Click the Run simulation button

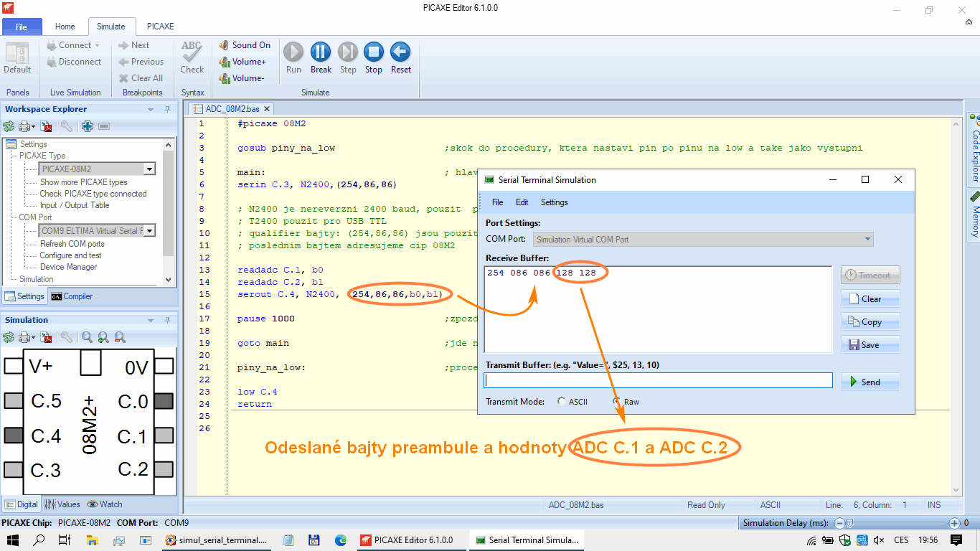click(293, 57)
